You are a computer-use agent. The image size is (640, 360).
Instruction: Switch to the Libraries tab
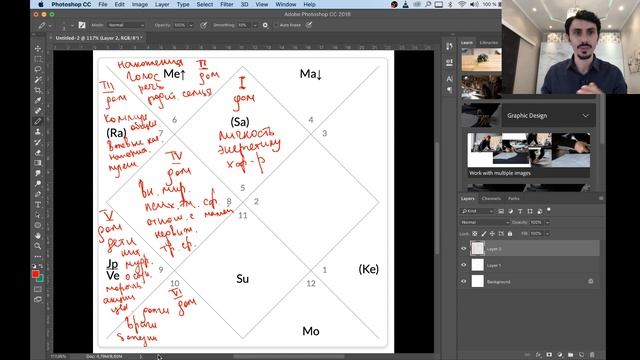[489, 42]
